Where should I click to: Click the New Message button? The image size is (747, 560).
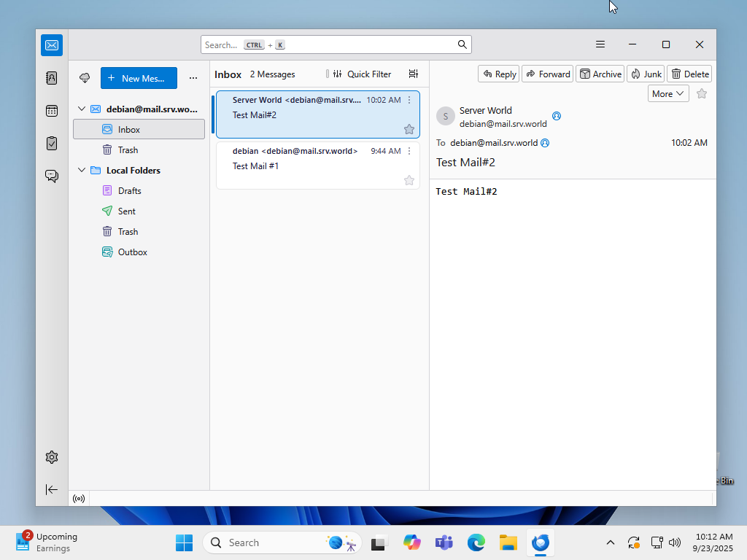pyautogui.click(x=139, y=78)
